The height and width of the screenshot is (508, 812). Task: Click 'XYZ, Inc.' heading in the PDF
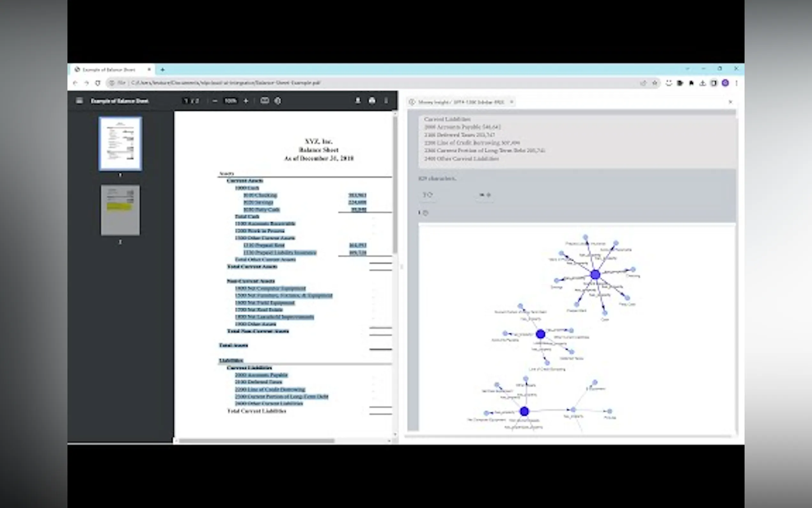pyautogui.click(x=318, y=141)
